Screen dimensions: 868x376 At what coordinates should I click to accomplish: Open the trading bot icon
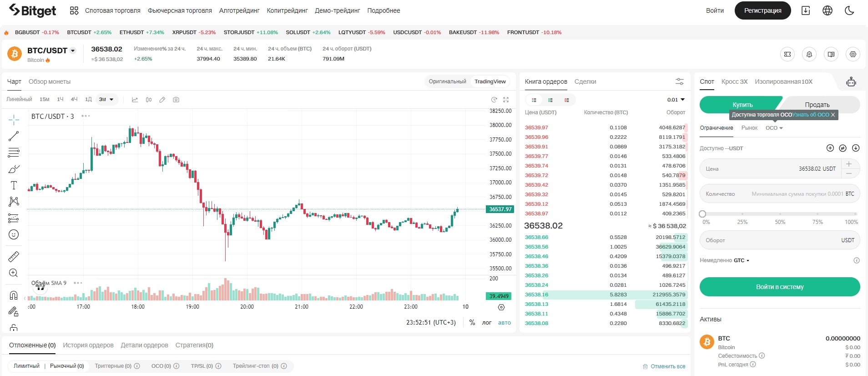click(x=851, y=82)
